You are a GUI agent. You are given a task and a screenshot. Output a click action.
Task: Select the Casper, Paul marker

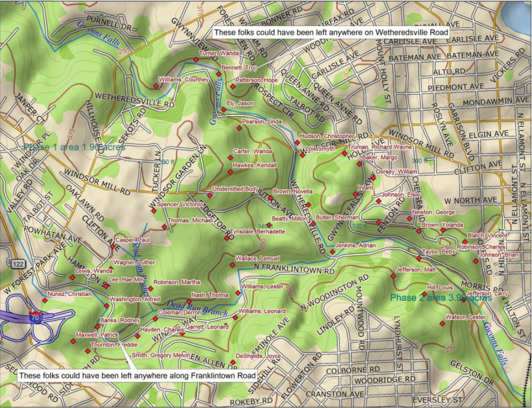point(112,246)
